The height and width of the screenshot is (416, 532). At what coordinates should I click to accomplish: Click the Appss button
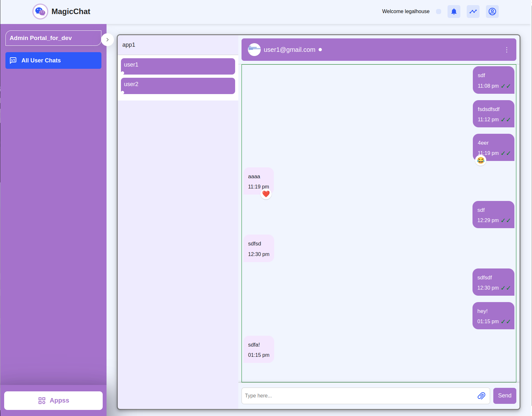coord(53,401)
